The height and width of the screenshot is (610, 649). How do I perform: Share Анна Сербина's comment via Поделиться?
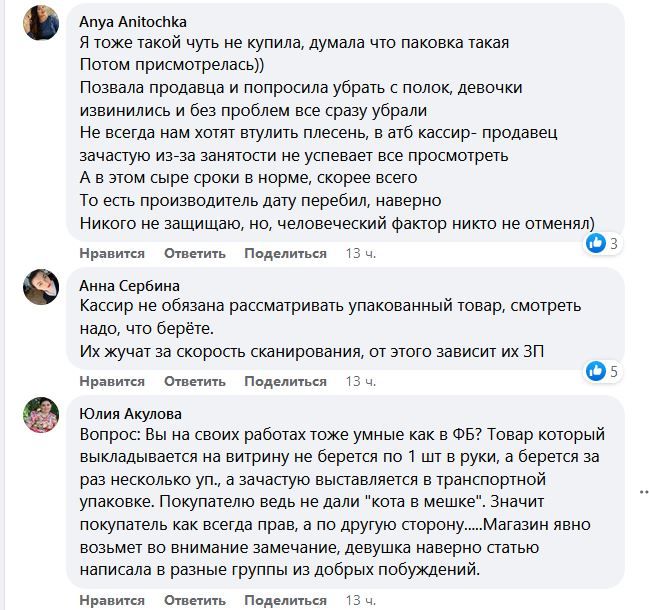tap(285, 381)
